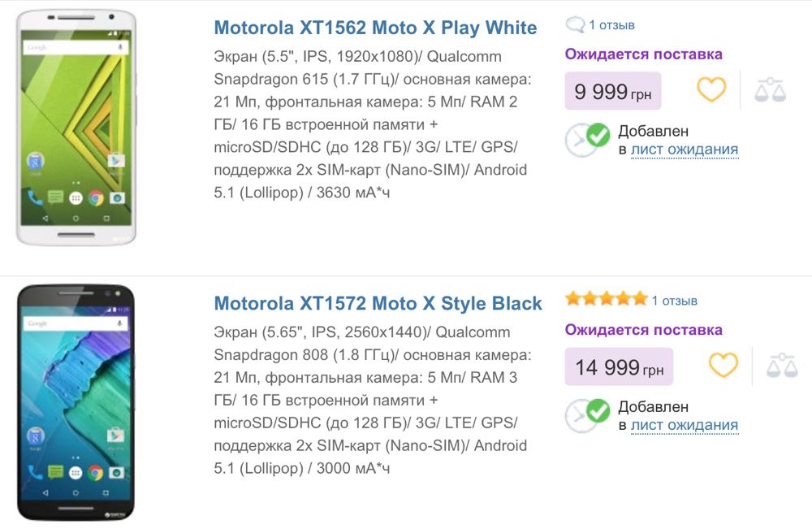812x529 pixels.
Task: Compare Moto X Play White using scales icon
Action: (x=770, y=89)
